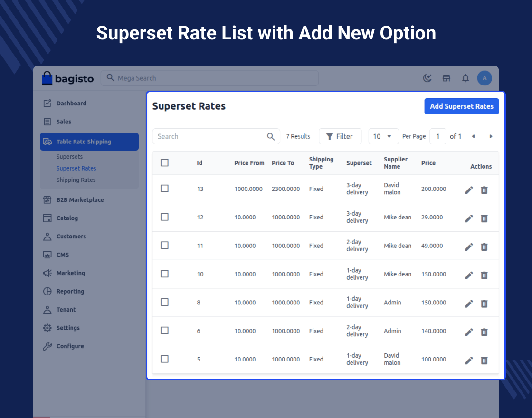Edit superset rate with Id 5
The image size is (532, 418).
click(x=468, y=361)
